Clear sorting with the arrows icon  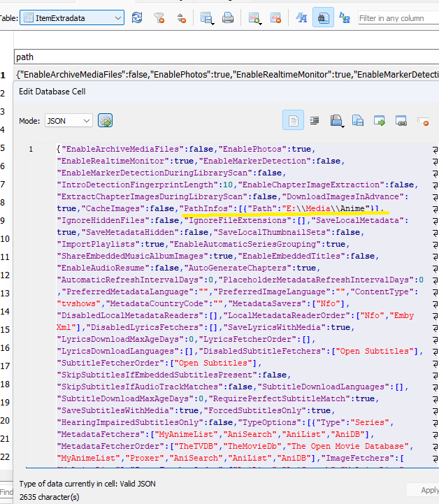click(x=181, y=17)
